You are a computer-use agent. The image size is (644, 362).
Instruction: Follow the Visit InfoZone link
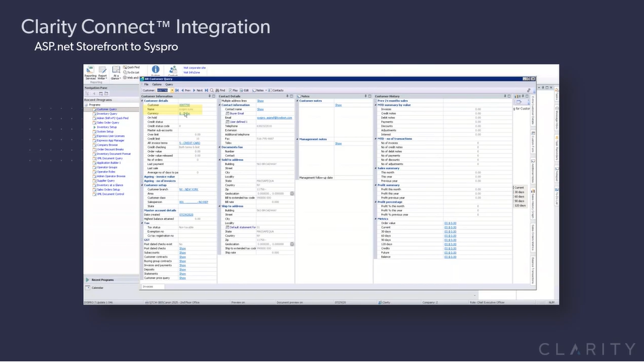(x=191, y=72)
